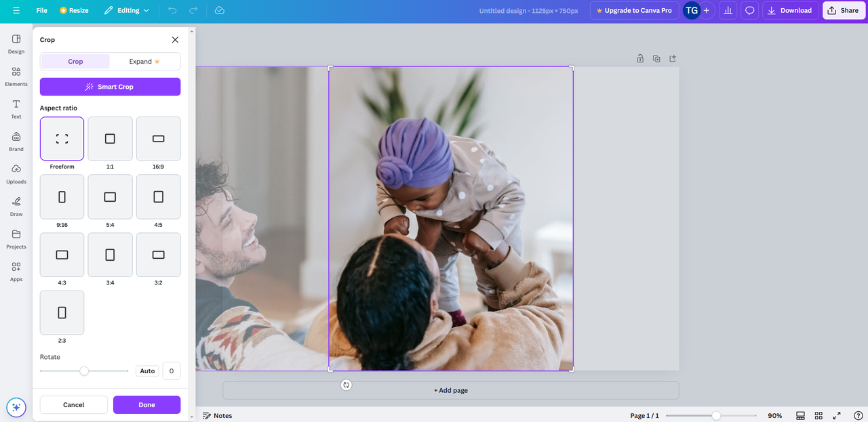Click the Rotate slider handle
The width and height of the screenshot is (868, 422).
pos(84,371)
